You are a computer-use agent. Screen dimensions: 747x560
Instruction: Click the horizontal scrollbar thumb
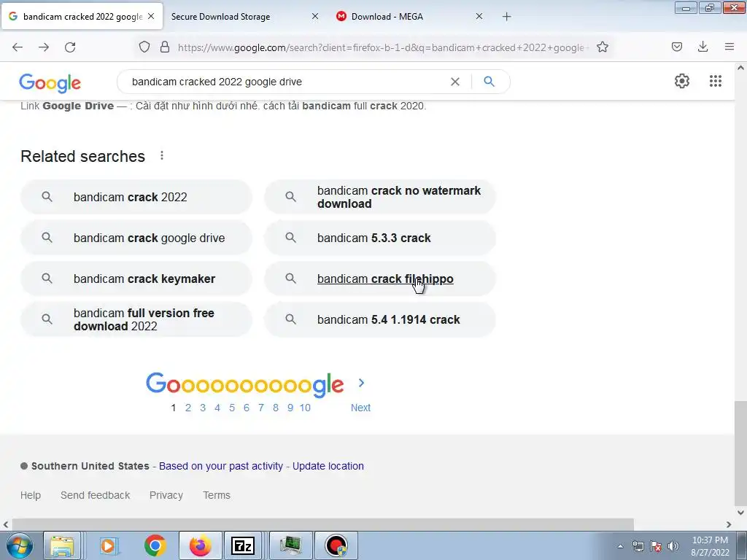tap(323, 524)
